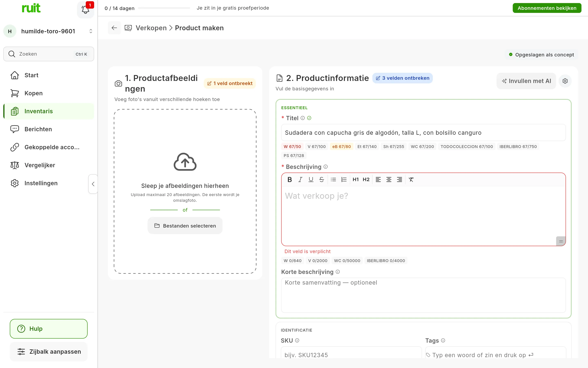Open the Start menu item
The height and width of the screenshot is (368, 588).
(x=49, y=75)
